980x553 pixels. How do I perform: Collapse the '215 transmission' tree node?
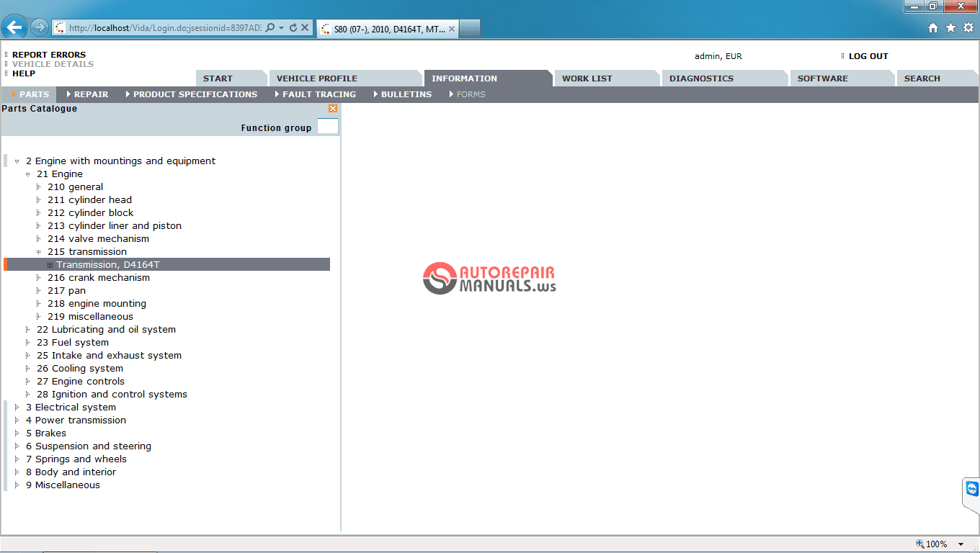point(37,251)
